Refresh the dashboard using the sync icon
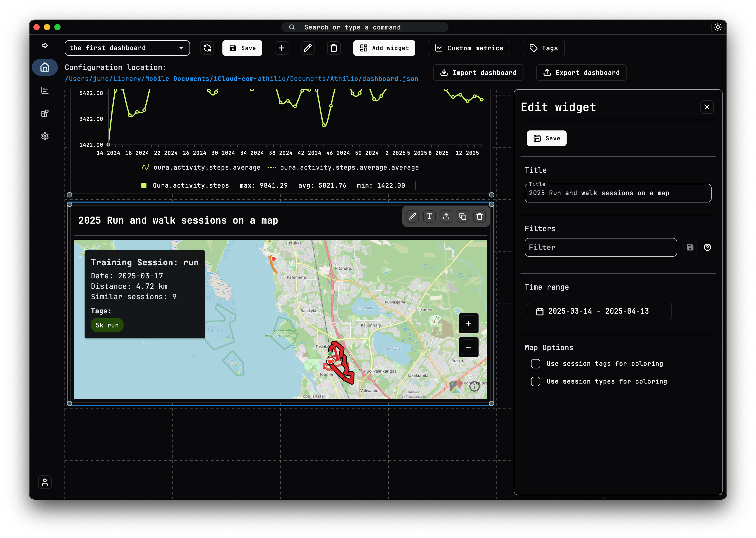Screen dimensions: 756x538 tap(207, 48)
